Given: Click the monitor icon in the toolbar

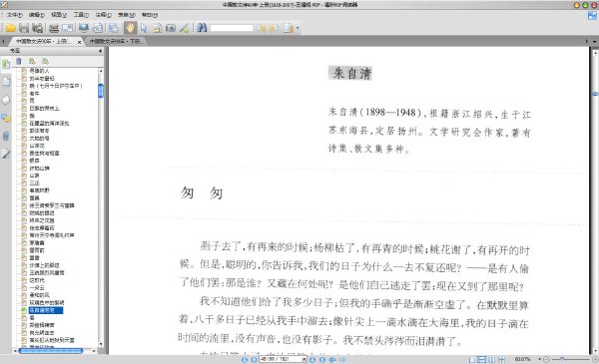Looking at the screenshot, I should coord(83,28).
